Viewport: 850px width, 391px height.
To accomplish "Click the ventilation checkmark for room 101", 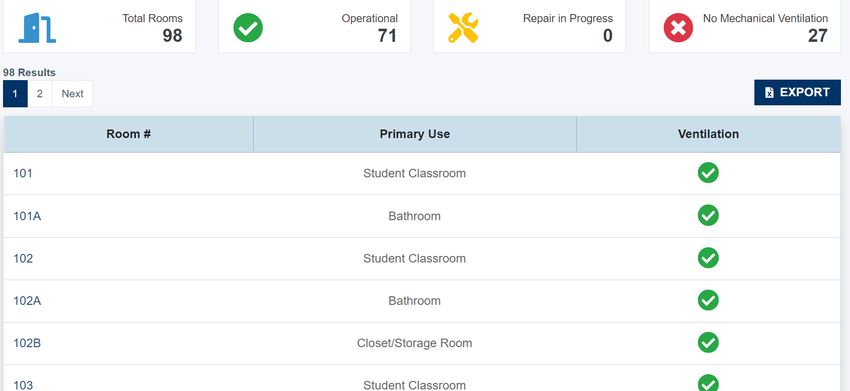I will (708, 172).
